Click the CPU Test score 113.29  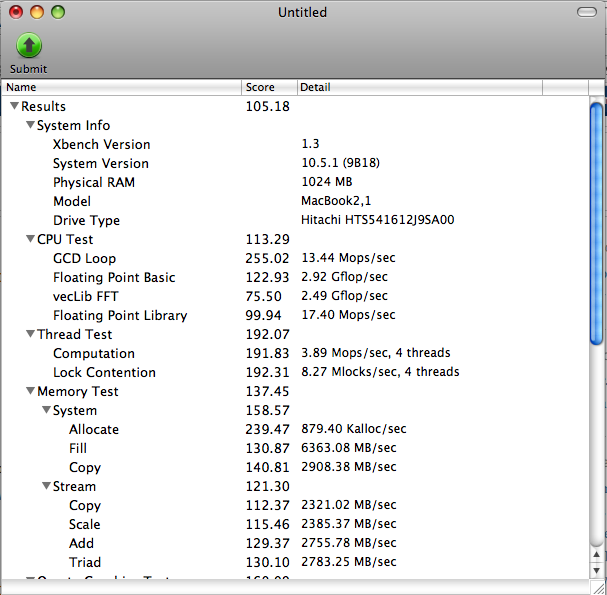pyautogui.click(x=267, y=239)
